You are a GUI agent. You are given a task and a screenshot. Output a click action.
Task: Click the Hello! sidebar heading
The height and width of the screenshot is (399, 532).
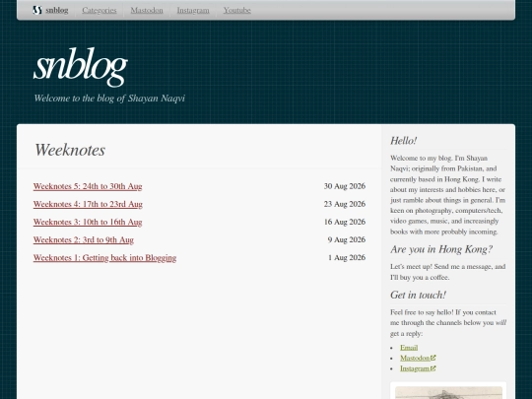[403, 141]
